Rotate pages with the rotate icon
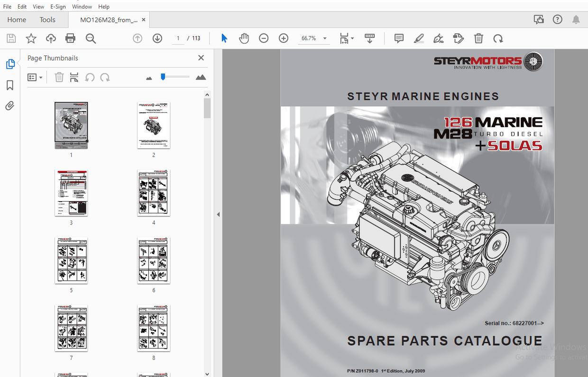 (497, 38)
